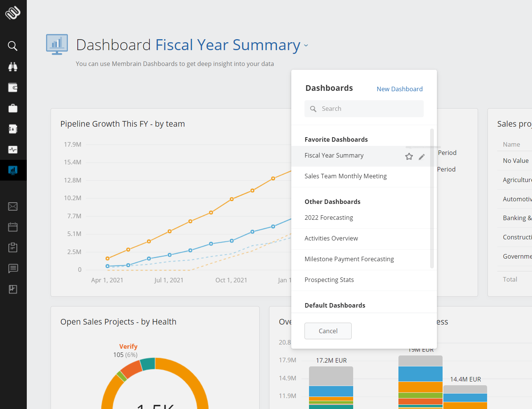Click the Fiscal Year Summary title link
Screen dimensions: 532x409
[228, 45]
